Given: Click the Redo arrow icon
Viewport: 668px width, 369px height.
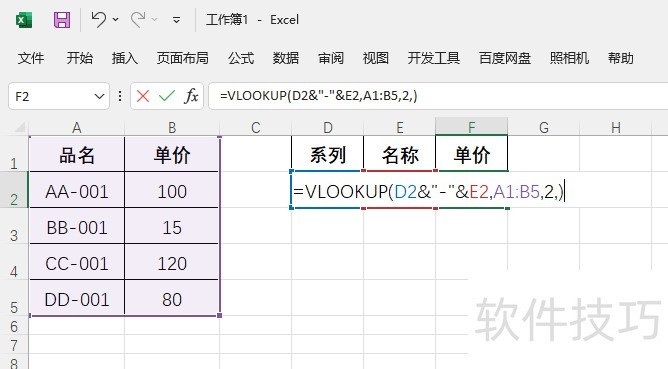Looking at the screenshot, I should coord(138,20).
